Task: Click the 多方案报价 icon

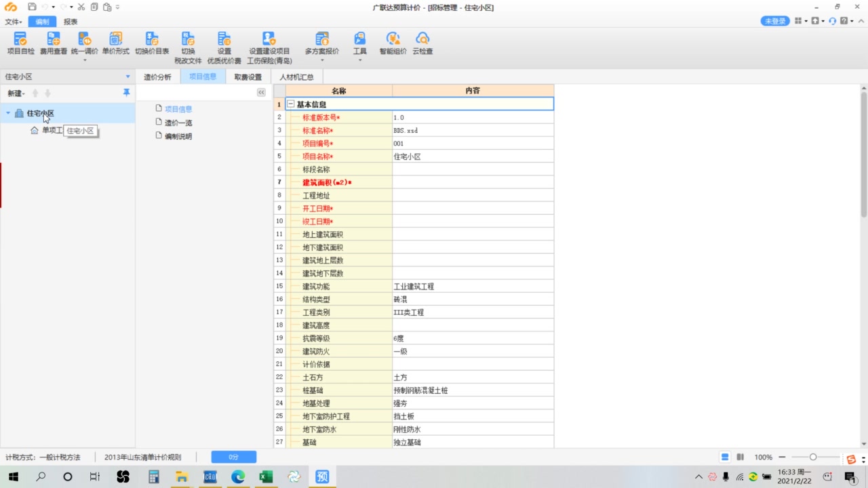Action: 322,39
